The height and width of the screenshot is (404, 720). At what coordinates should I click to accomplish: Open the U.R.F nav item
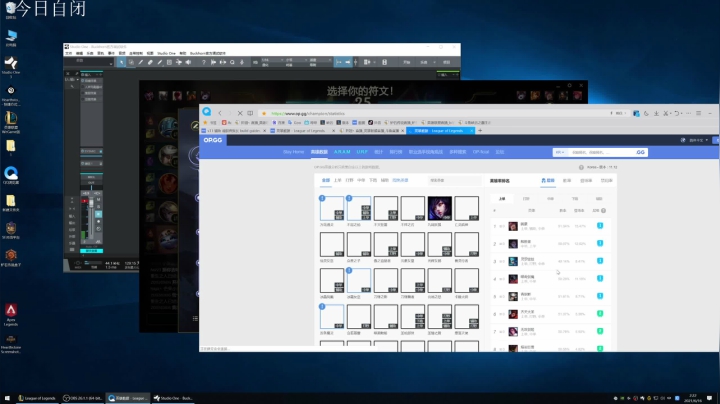[x=362, y=152]
